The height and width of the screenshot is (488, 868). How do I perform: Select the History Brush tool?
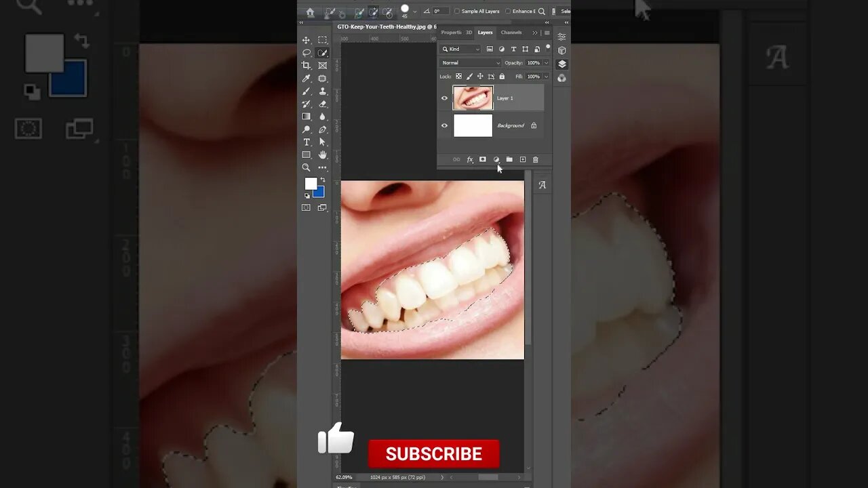tap(307, 104)
